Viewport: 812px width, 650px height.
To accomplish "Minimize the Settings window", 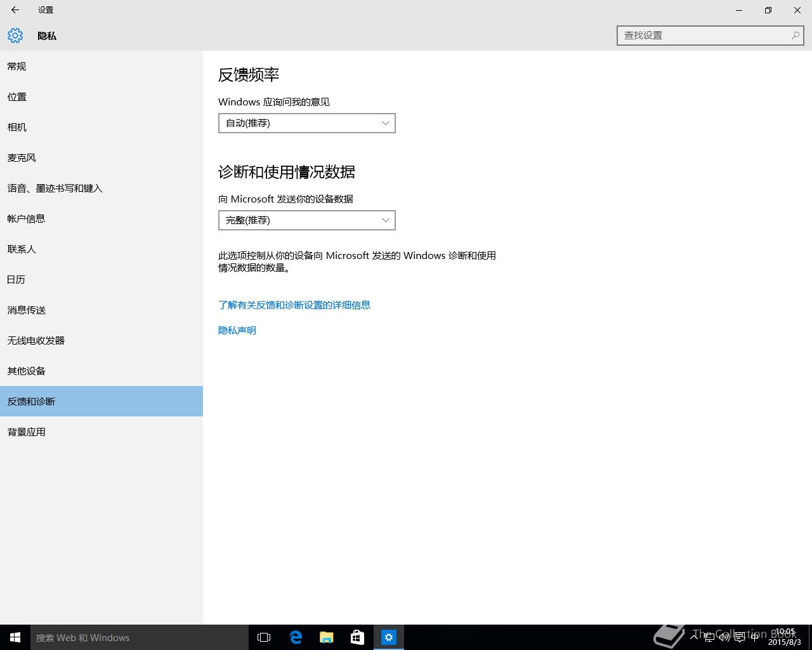I will 739,10.
